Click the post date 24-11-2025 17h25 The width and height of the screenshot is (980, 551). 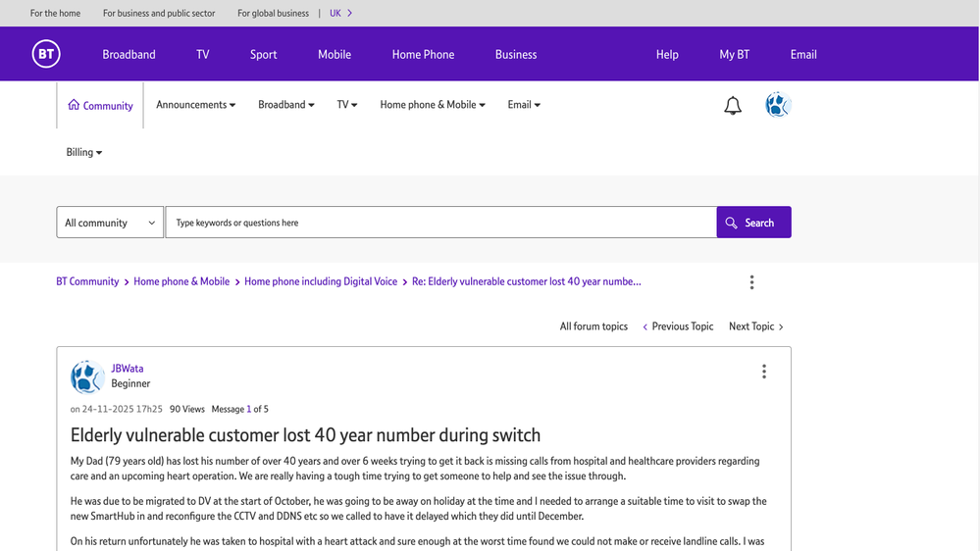tap(122, 409)
